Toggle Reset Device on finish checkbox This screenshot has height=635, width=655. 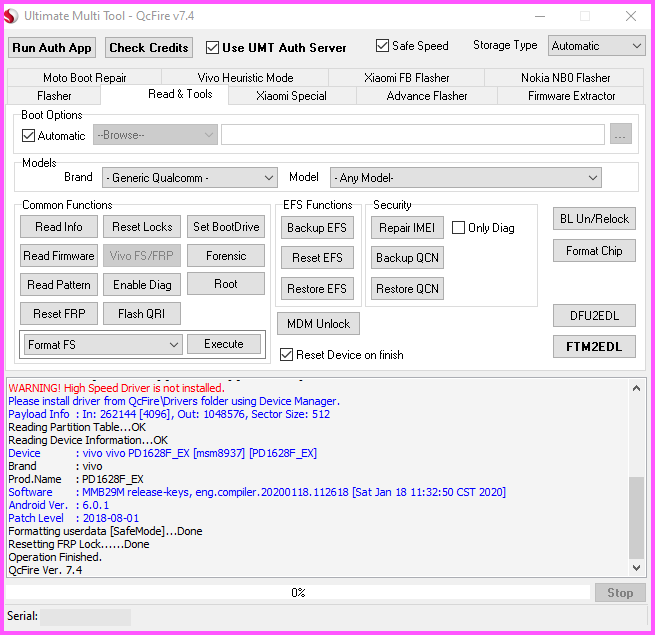tap(287, 355)
